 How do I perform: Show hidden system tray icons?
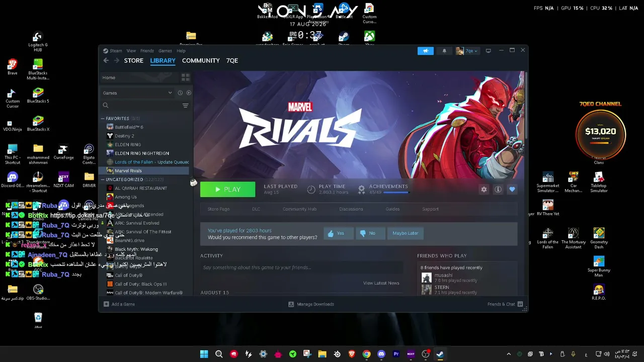(509, 354)
